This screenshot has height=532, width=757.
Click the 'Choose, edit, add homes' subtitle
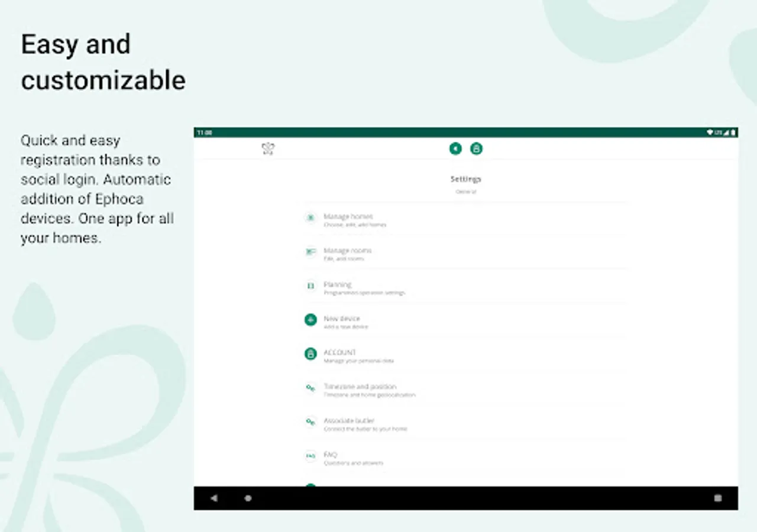coord(355,225)
